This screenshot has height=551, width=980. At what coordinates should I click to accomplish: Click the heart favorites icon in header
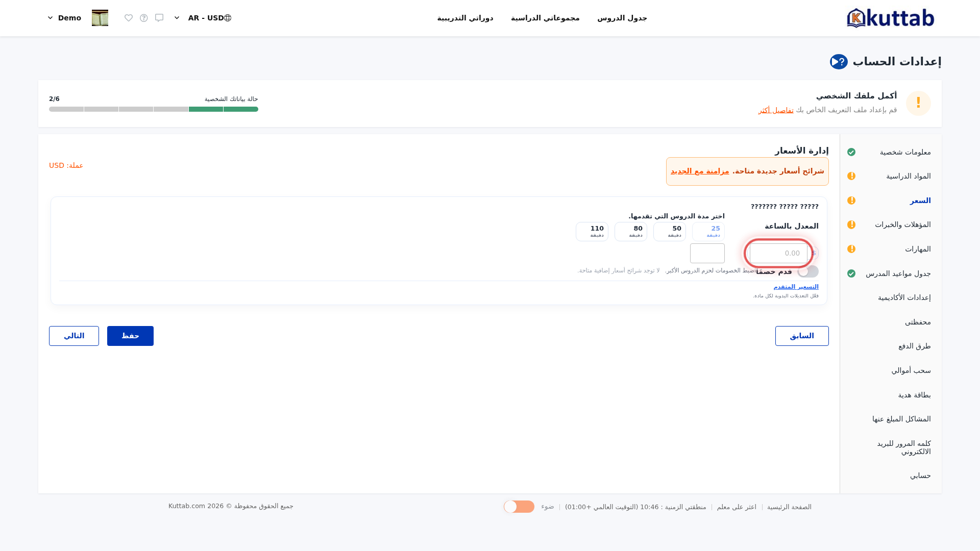tap(129, 18)
